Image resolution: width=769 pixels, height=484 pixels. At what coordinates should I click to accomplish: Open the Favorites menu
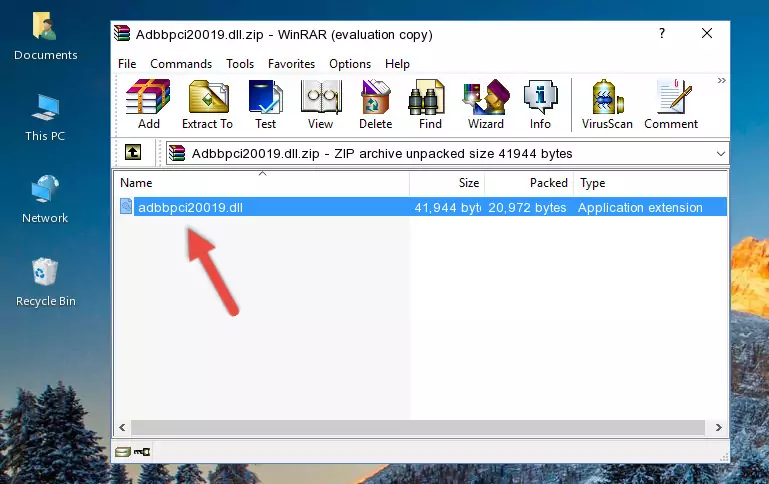click(291, 64)
